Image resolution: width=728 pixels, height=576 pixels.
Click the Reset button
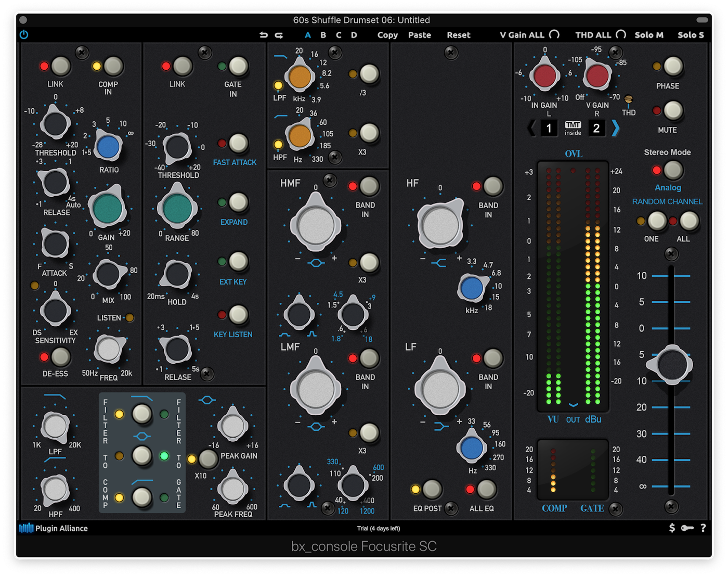[459, 35]
